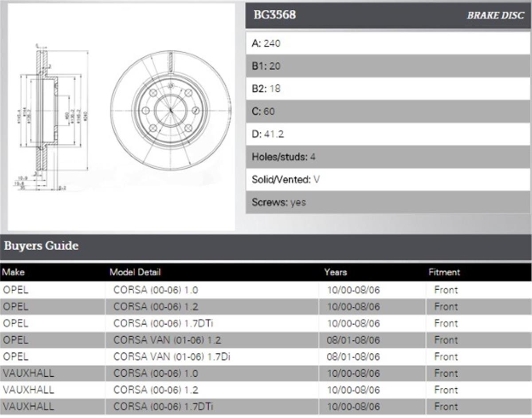Click CORSA (00-06) 1.0 in the OPEL row
Viewport: 532px width, 418px height.
(156, 290)
